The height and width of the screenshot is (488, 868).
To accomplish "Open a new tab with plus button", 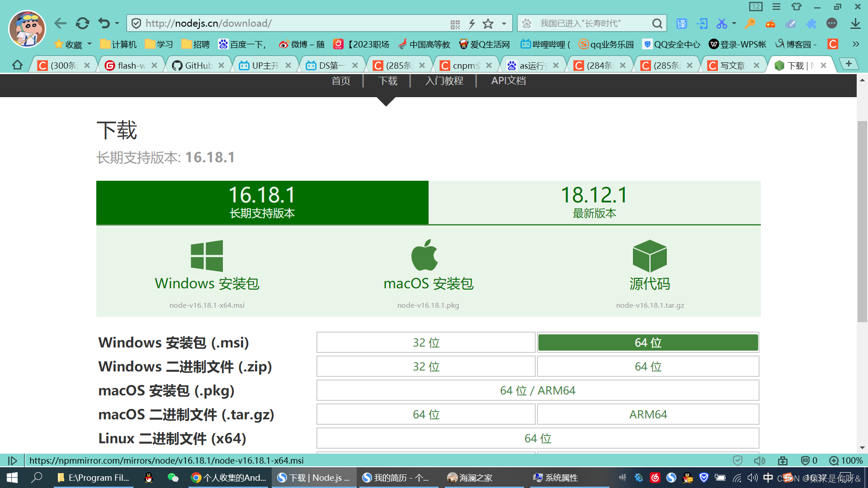I will (x=849, y=64).
